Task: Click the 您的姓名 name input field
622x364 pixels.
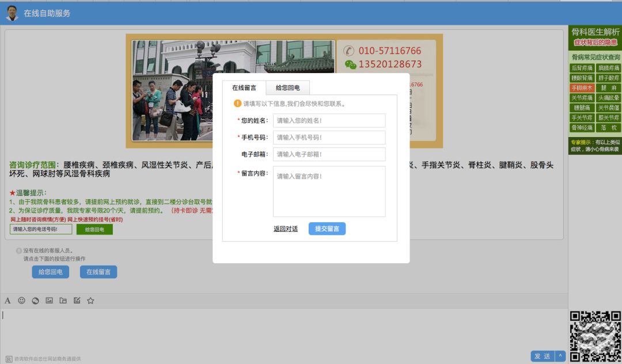Action: pos(329,120)
